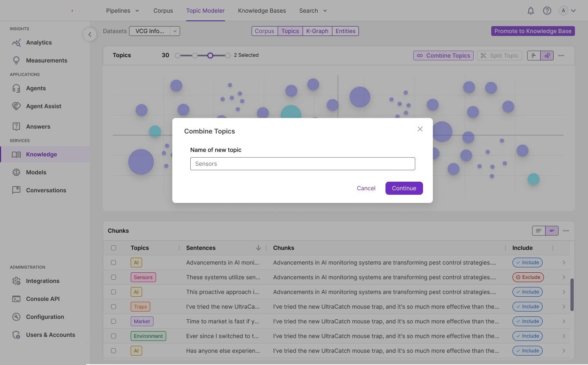
Task: Select the K-Graph tab
Action: (317, 31)
